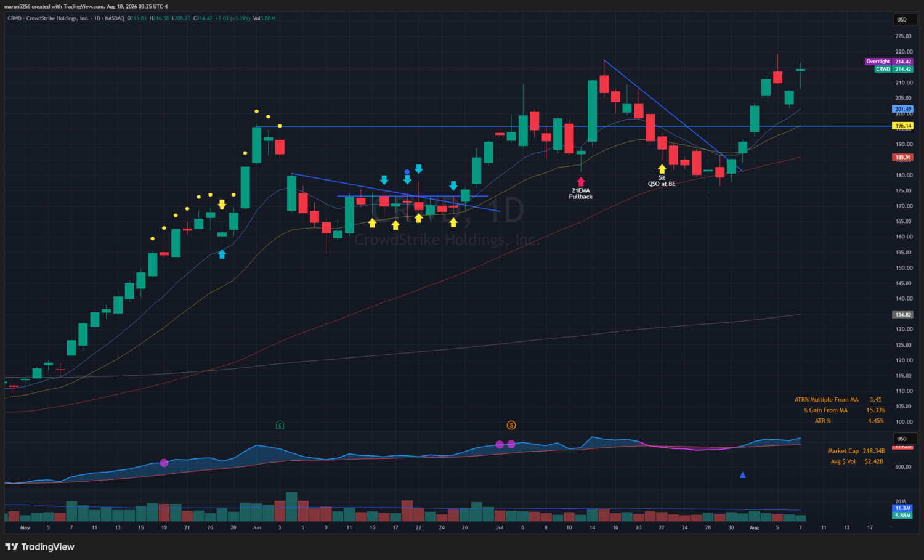
Task: Click the 600.00 label on indicator scale
Action: (x=904, y=467)
